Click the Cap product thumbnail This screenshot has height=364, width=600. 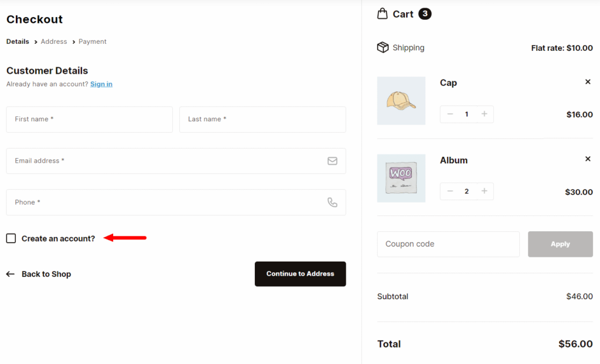401,101
